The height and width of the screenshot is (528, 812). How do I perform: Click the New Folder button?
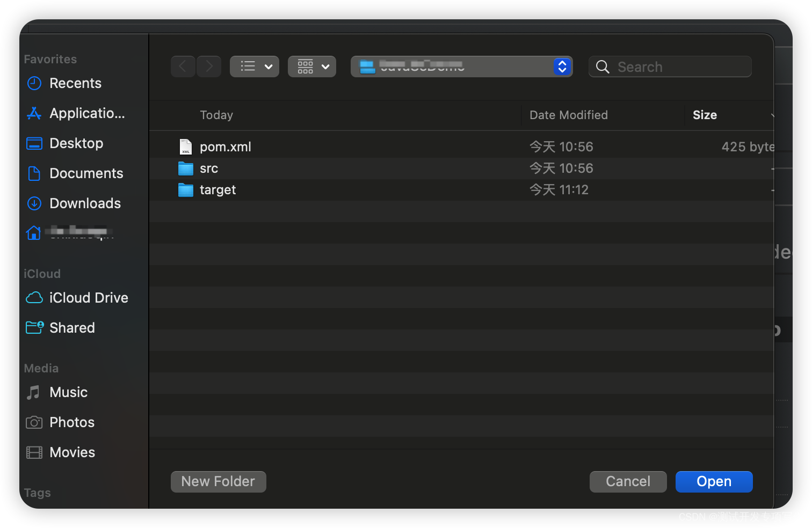219,481
